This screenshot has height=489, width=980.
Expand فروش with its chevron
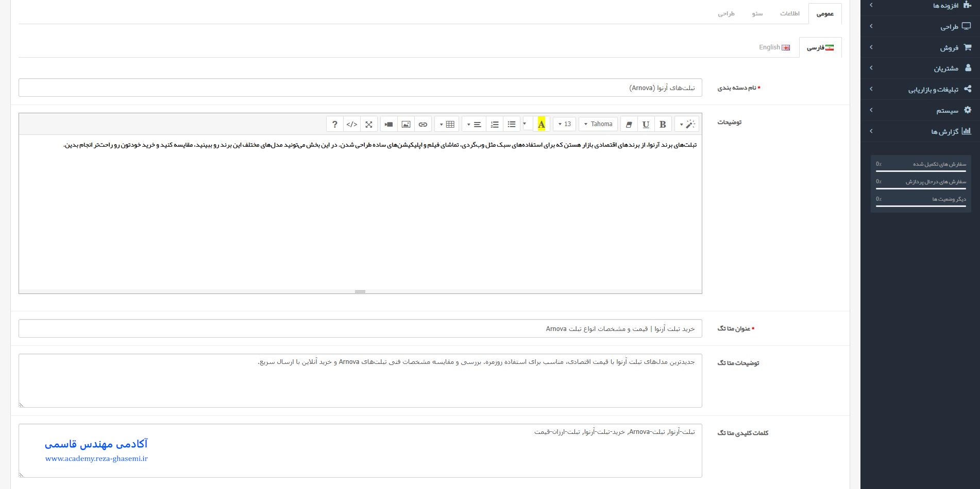pyautogui.click(x=871, y=47)
